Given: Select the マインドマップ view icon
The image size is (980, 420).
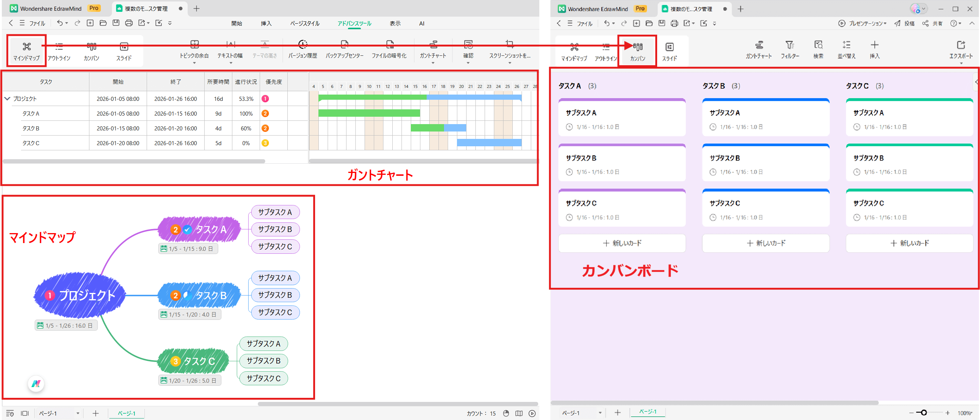Looking at the screenshot, I should [x=26, y=51].
